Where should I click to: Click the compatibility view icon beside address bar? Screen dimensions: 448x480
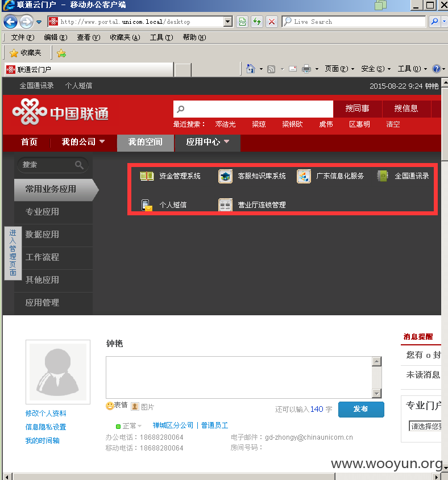(242, 22)
